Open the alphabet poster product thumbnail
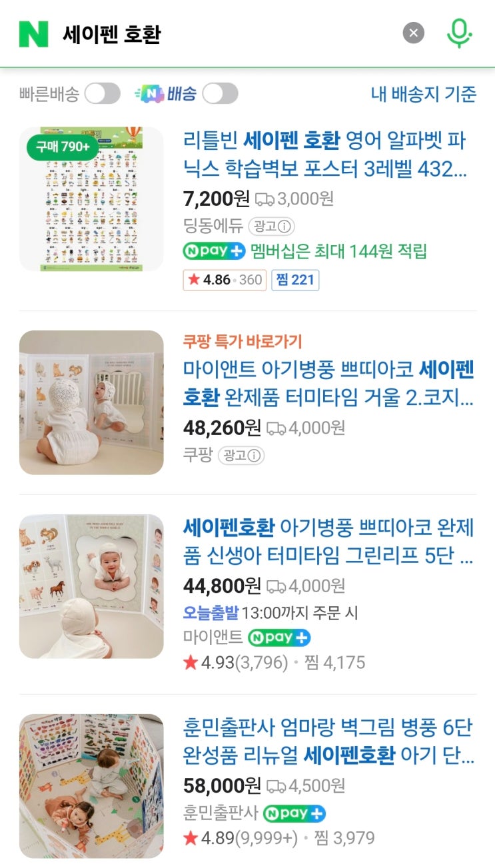This screenshot has height=868, width=495. [x=91, y=199]
